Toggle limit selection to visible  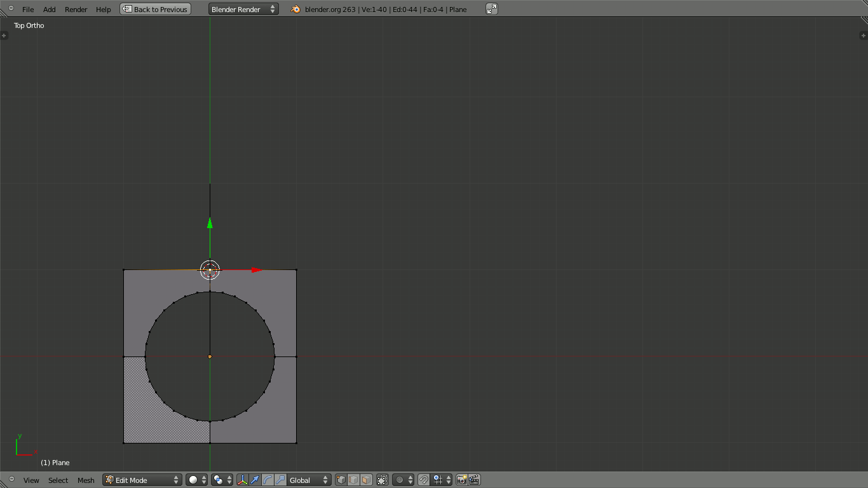pyautogui.click(x=382, y=480)
